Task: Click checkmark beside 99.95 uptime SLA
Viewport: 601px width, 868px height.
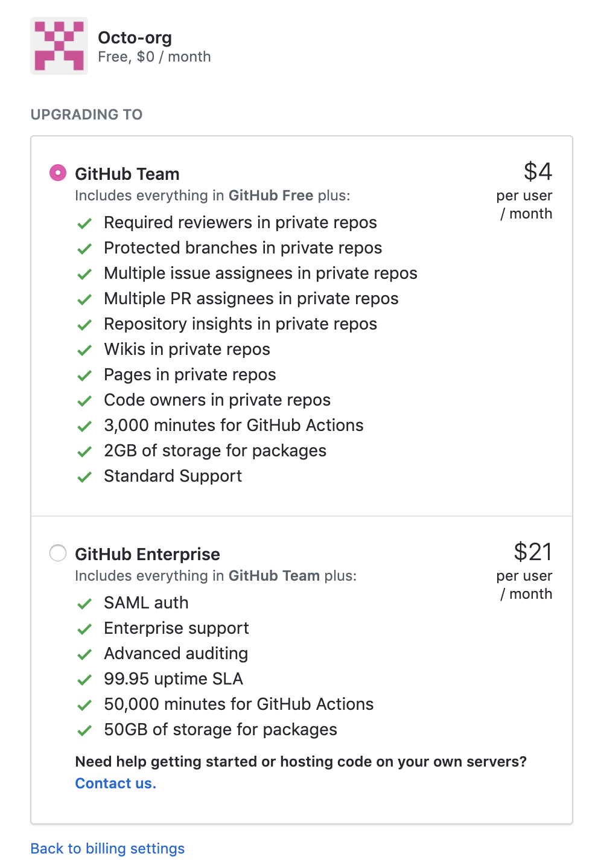Action: pos(84,680)
